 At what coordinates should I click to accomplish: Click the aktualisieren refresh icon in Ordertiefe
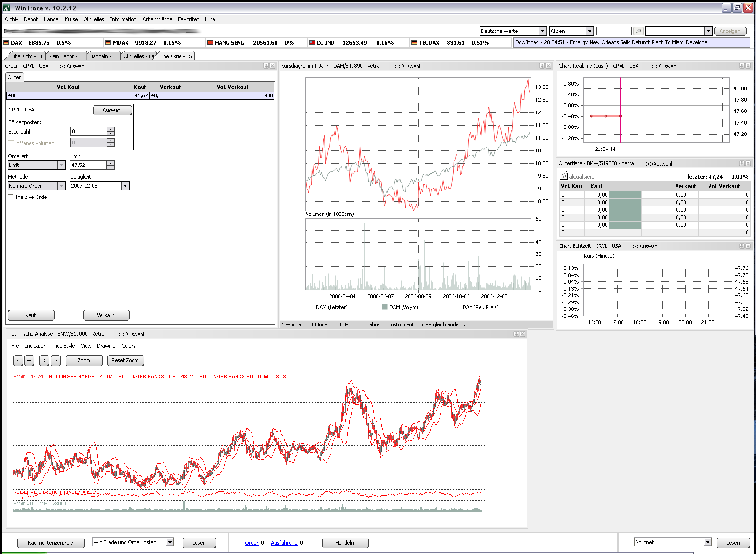564,176
